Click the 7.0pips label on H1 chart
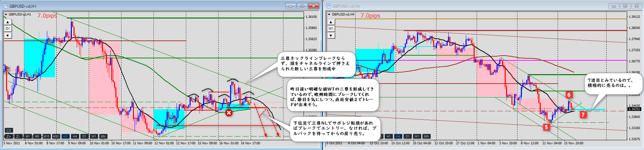 47,16
